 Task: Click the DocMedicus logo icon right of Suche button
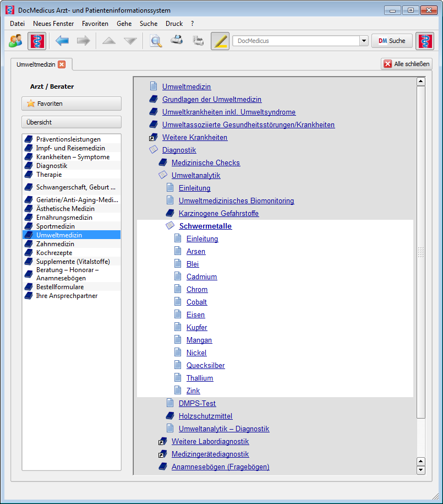(x=425, y=41)
